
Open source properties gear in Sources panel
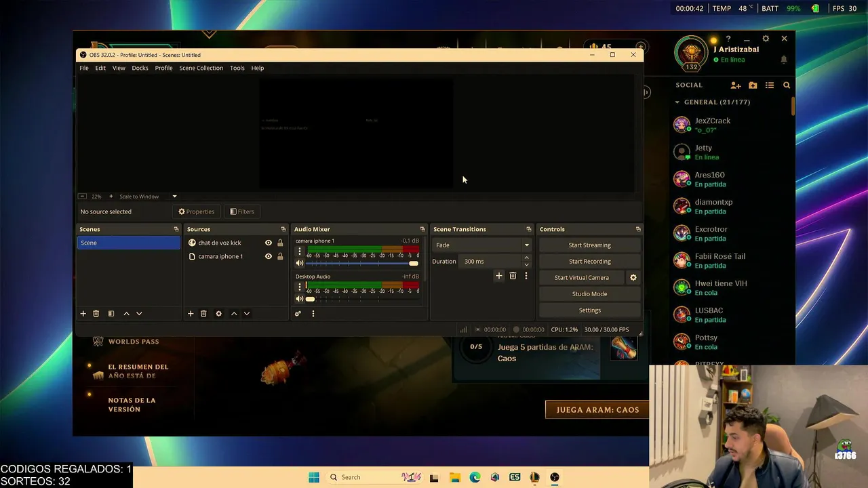tap(218, 314)
